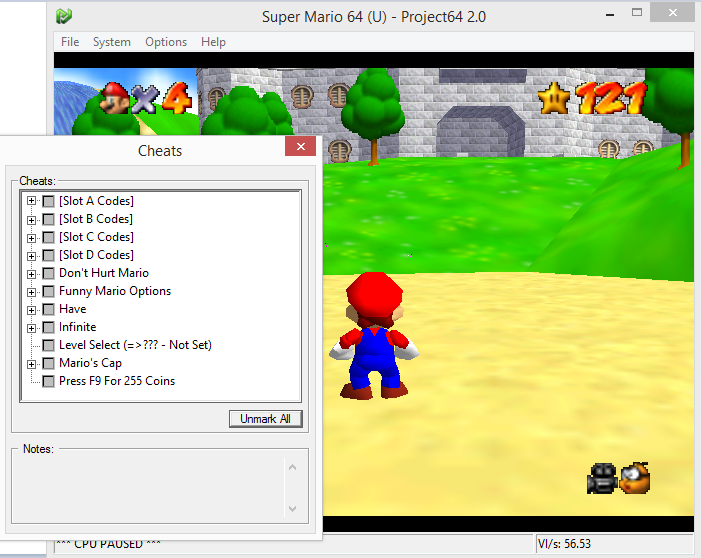Screen dimensions: 701x558
Task: Select the '[Slot A Codes]' label
Action: click(96, 201)
